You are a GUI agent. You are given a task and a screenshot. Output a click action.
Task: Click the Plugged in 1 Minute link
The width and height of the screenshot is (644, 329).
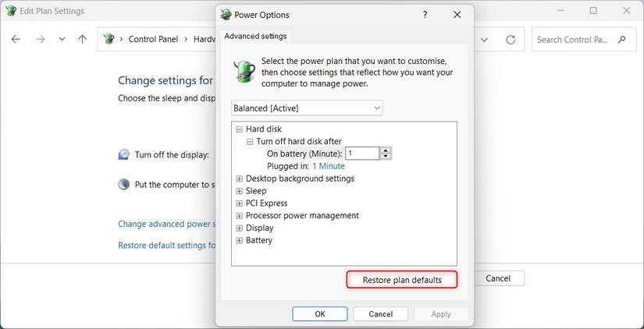tap(328, 166)
